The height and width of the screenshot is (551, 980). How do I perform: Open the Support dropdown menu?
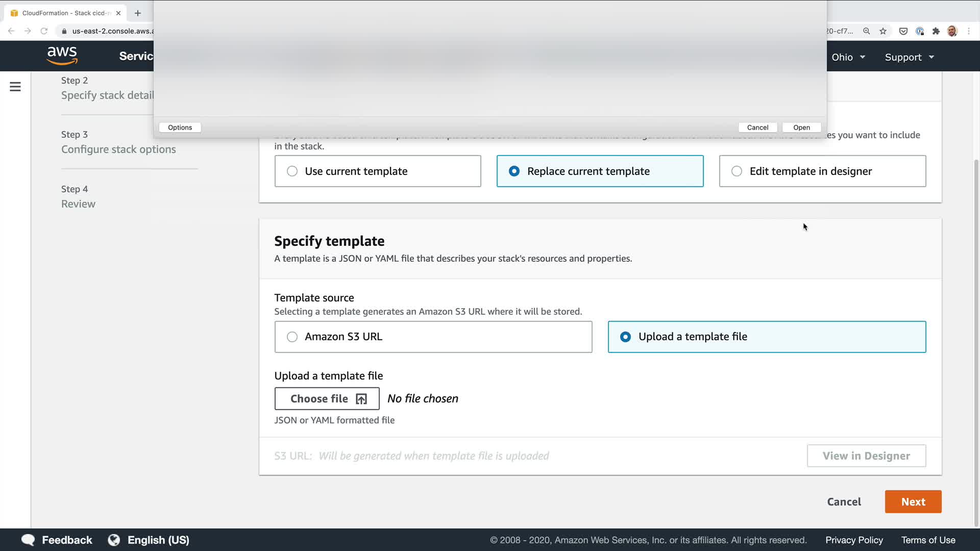(x=909, y=57)
